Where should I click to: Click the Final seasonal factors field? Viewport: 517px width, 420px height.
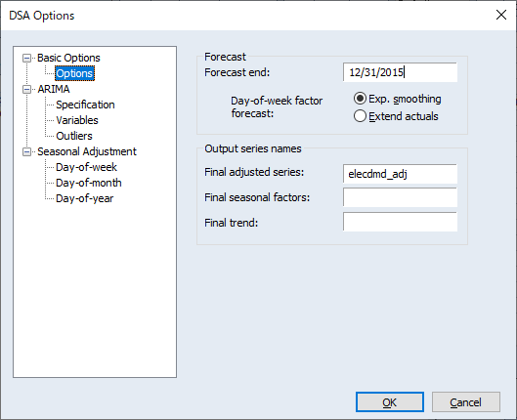[400, 197]
